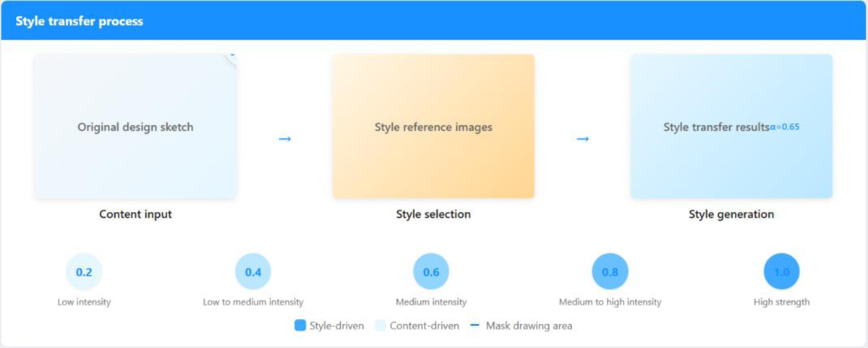Select the 0.8 intensity circle
This screenshot has height=348, width=868.
coord(610,273)
